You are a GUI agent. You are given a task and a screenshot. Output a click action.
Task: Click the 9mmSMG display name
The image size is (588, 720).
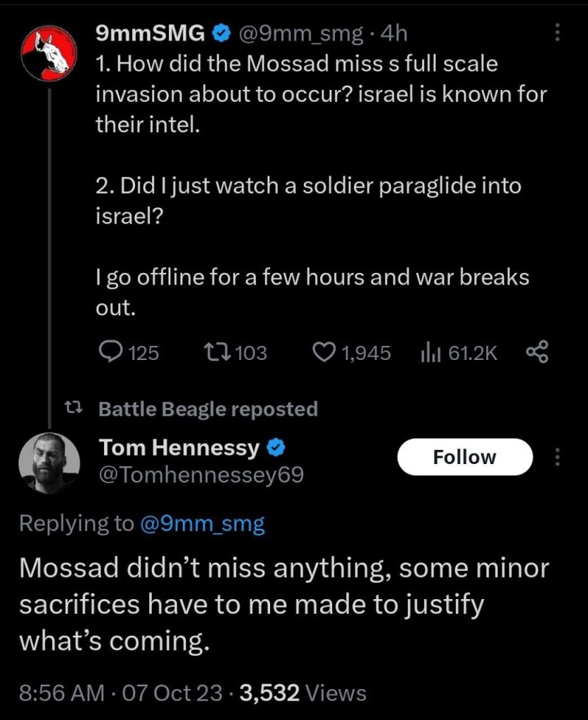[151, 32]
